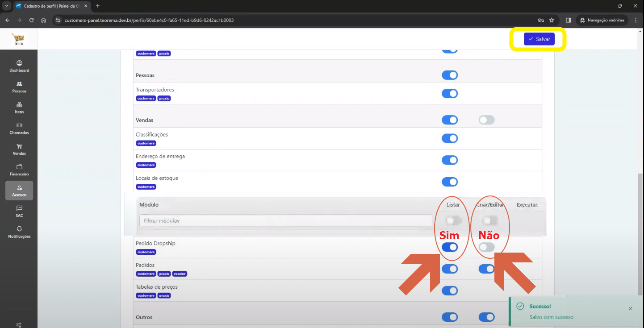Screen dimensions: 644x328
Task: Go to Pessoas in the sidebar
Action: pyautogui.click(x=19, y=87)
